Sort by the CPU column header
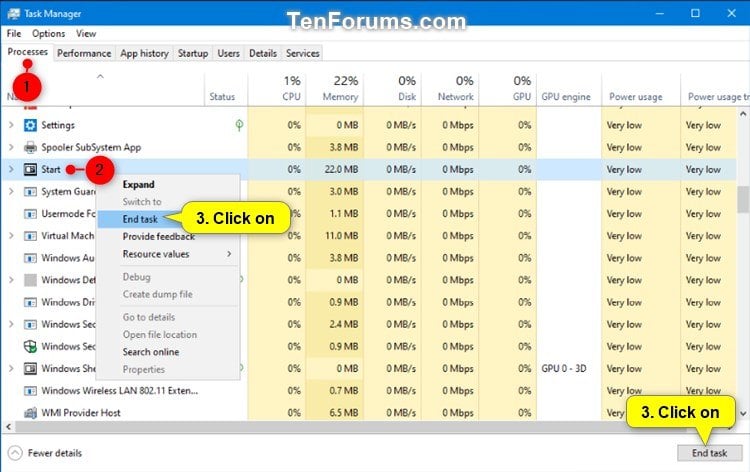This screenshot has height=472, width=750. click(x=277, y=88)
